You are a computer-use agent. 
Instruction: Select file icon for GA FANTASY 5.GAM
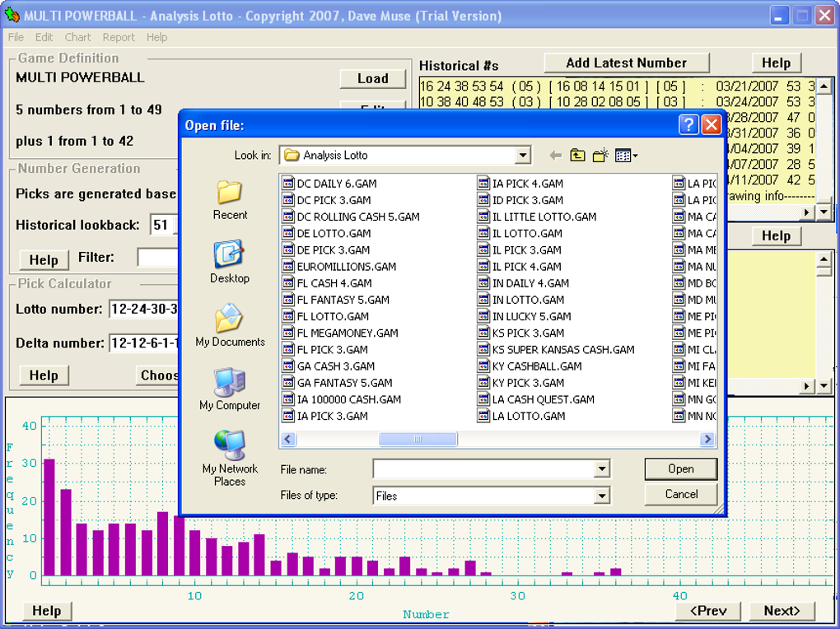(x=288, y=383)
